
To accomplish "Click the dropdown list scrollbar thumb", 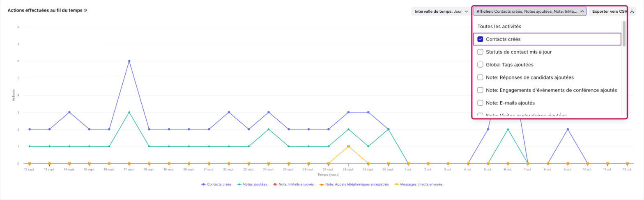I will 624,34.
